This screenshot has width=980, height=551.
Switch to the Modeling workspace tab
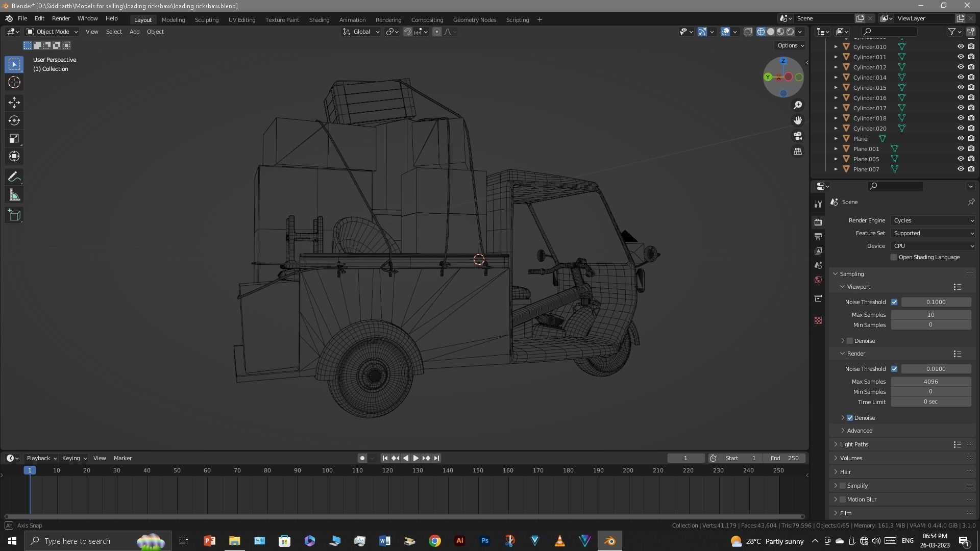click(x=173, y=20)
